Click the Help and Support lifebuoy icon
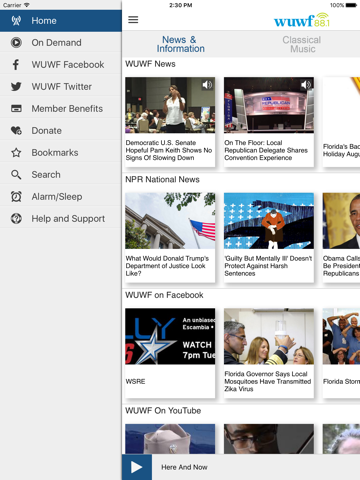The image size is (360, 480). pos(16,219)
